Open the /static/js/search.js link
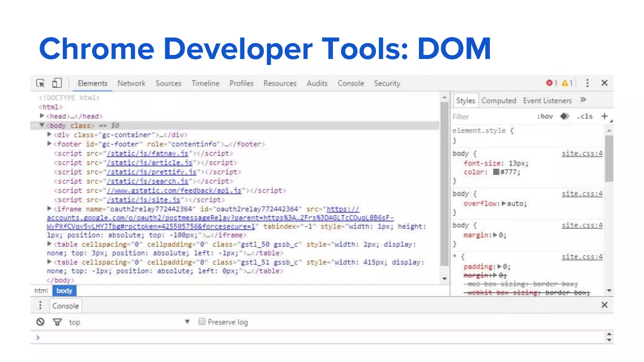 tap(147, 181)
